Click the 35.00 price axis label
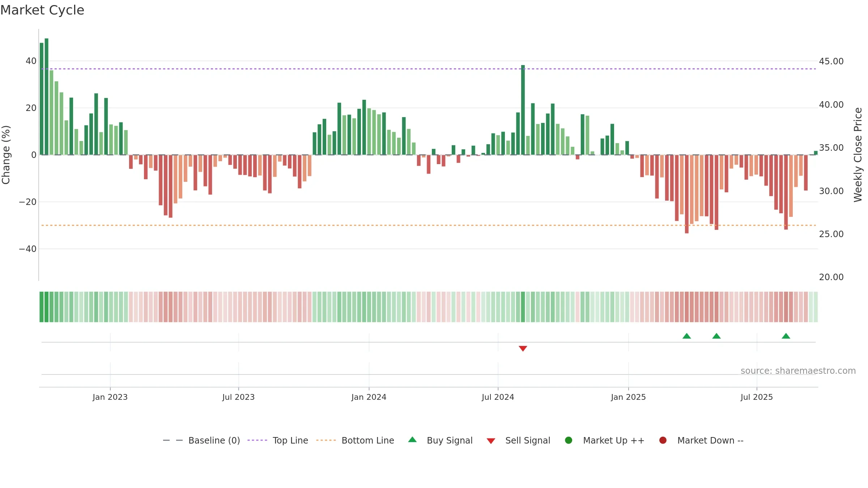The height and width of the screenshot is (488, 868). tap(831, 148)
